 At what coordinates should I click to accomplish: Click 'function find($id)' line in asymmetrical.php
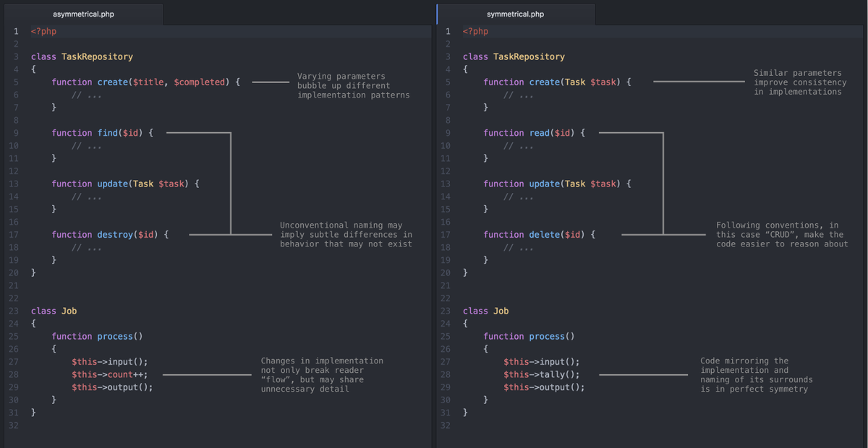(x=102, y=133)
